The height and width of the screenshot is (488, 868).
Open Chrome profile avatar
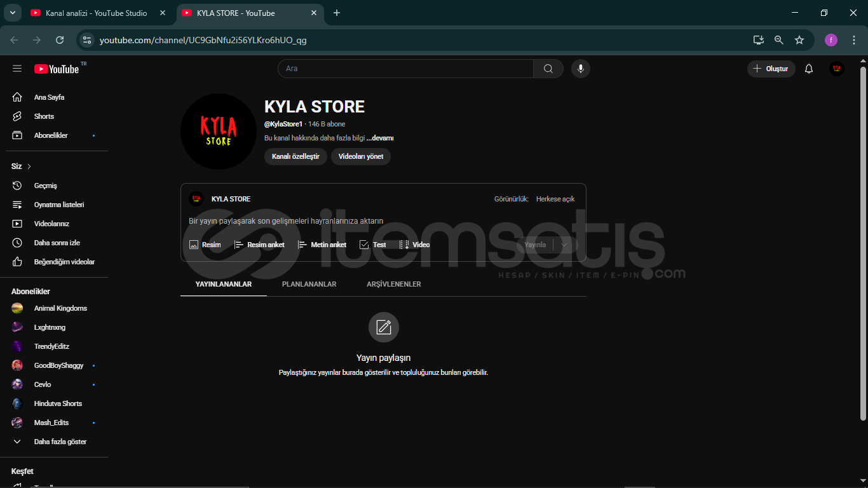[831, 40]
